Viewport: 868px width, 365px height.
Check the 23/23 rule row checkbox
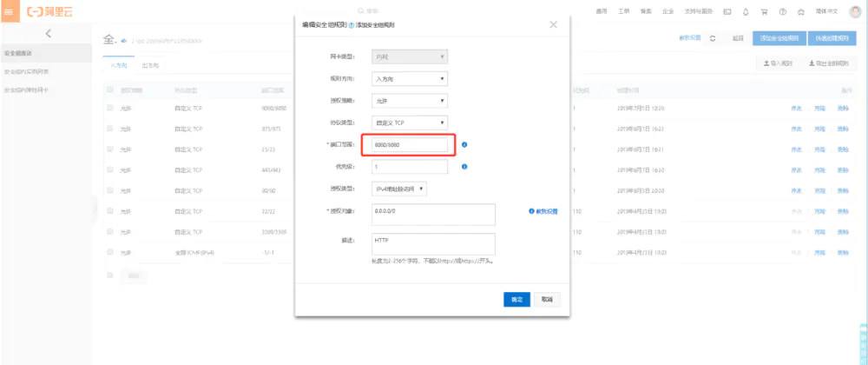coord(109,149)
